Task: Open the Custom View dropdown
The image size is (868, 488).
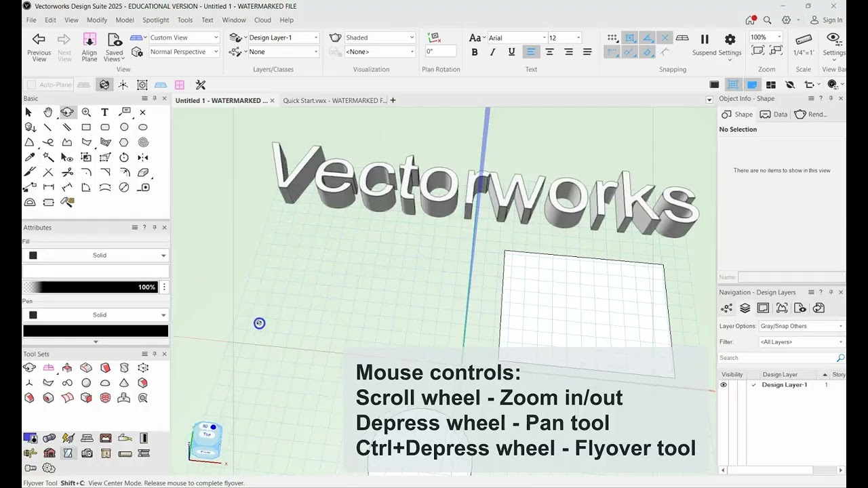Action: [x=184, y=38]
